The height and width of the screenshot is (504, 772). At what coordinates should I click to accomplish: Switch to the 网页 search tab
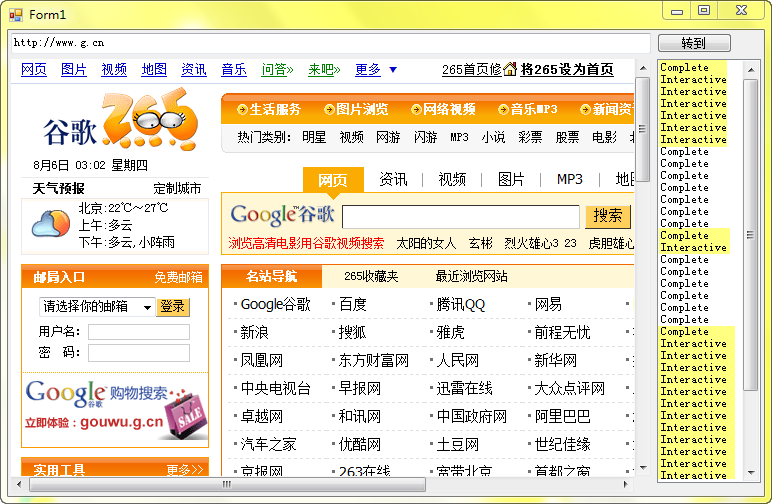[333, 180]
